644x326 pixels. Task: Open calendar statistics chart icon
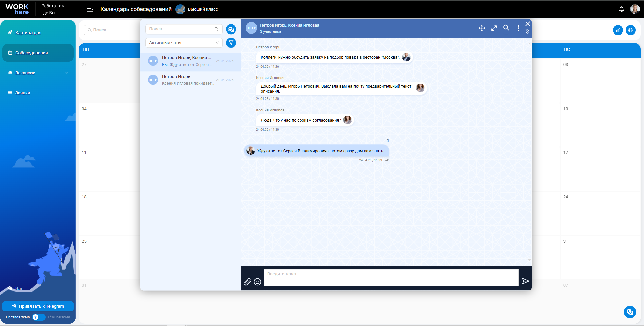coord(618,30)
